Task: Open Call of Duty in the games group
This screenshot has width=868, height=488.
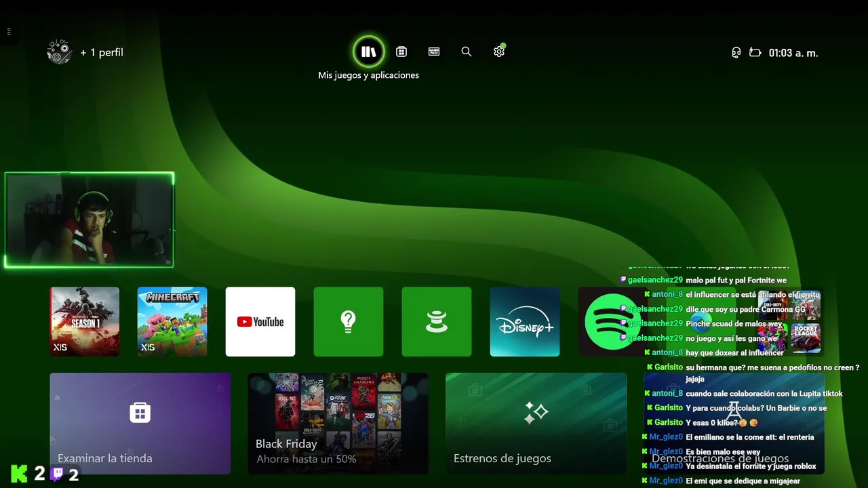Action: (x=773, y=305)
